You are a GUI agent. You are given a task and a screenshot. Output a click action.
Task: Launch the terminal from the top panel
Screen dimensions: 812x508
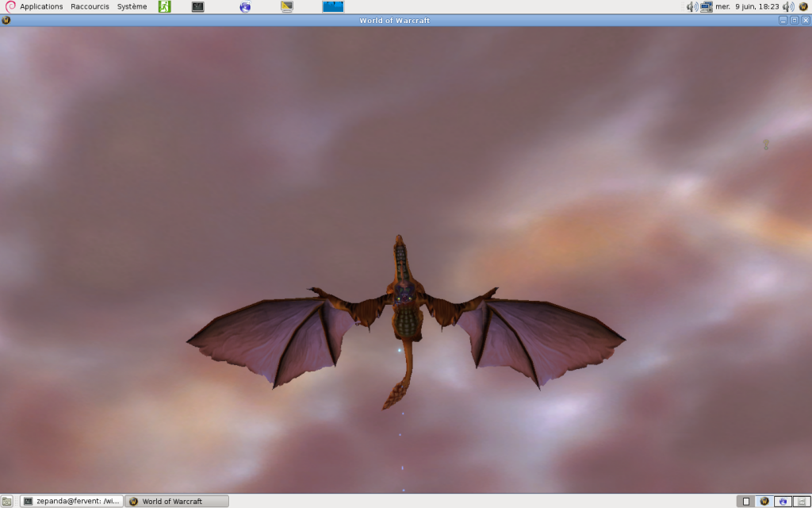coord(197,6)
